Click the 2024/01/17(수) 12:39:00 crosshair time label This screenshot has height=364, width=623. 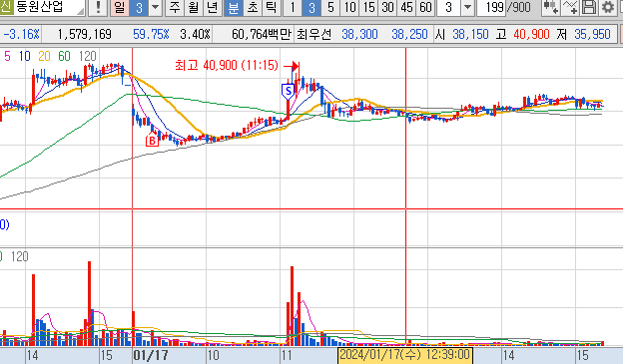tap(405, 355)
